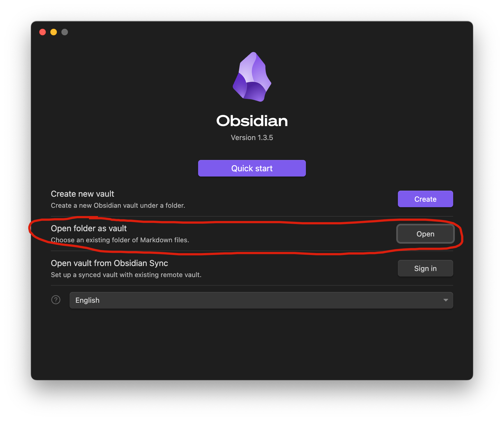
Task: Expand the language selector arrow
Action: [445, 300]
